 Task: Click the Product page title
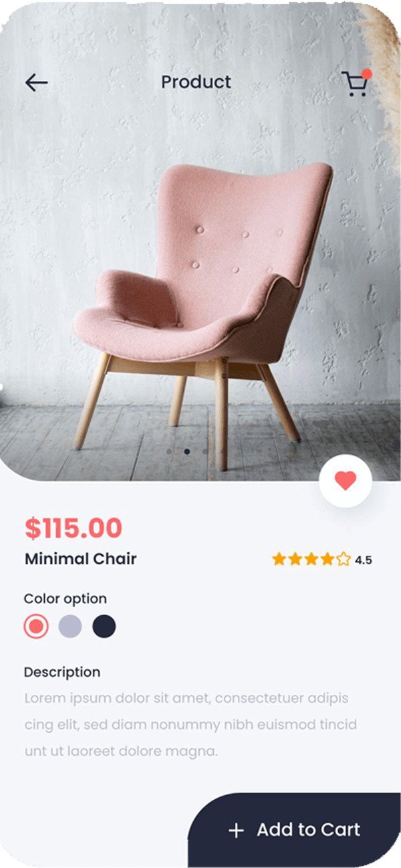(x=196, y=82)
